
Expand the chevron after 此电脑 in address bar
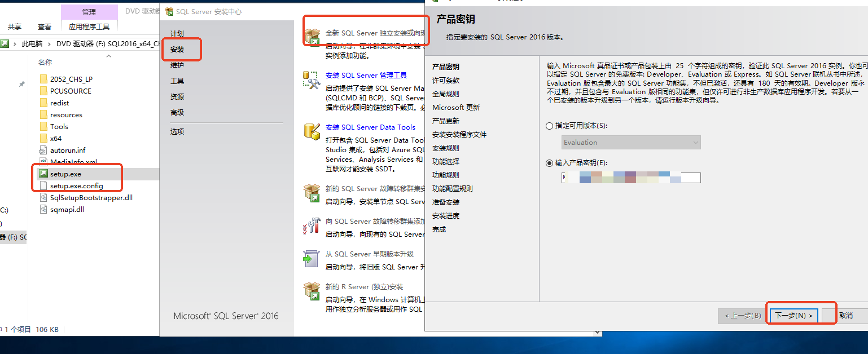(50, 44)
